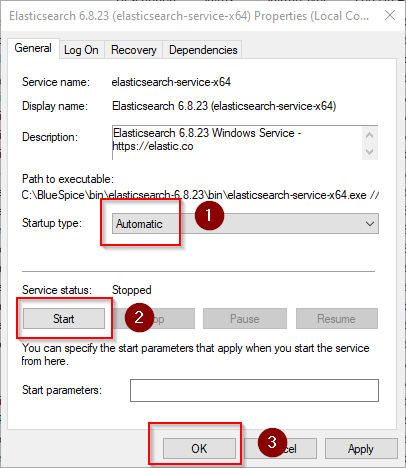Click the Pause service button
Screen dimensions: 406x468
pyautogui.click(x=245, y=319)
